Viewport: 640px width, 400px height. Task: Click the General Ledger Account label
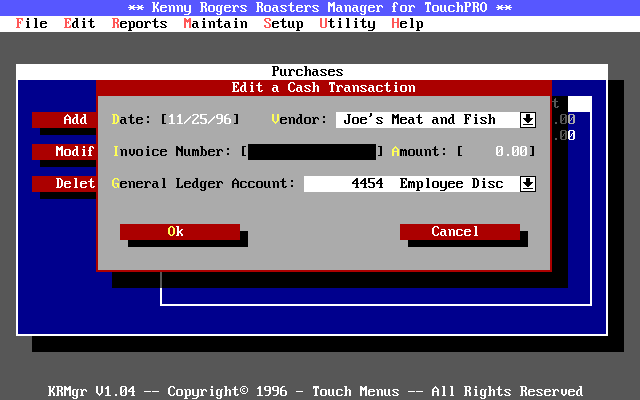[x=203, y=184]
